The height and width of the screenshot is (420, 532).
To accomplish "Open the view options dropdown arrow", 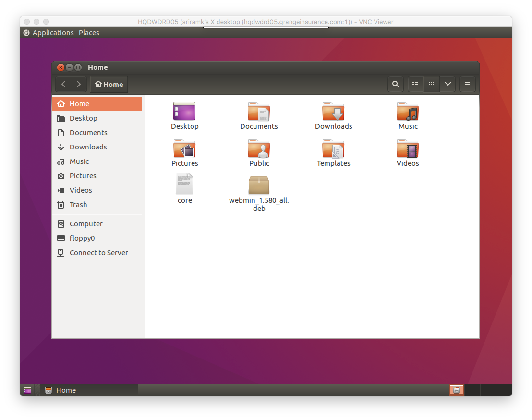I will click(x=447, y=84).
